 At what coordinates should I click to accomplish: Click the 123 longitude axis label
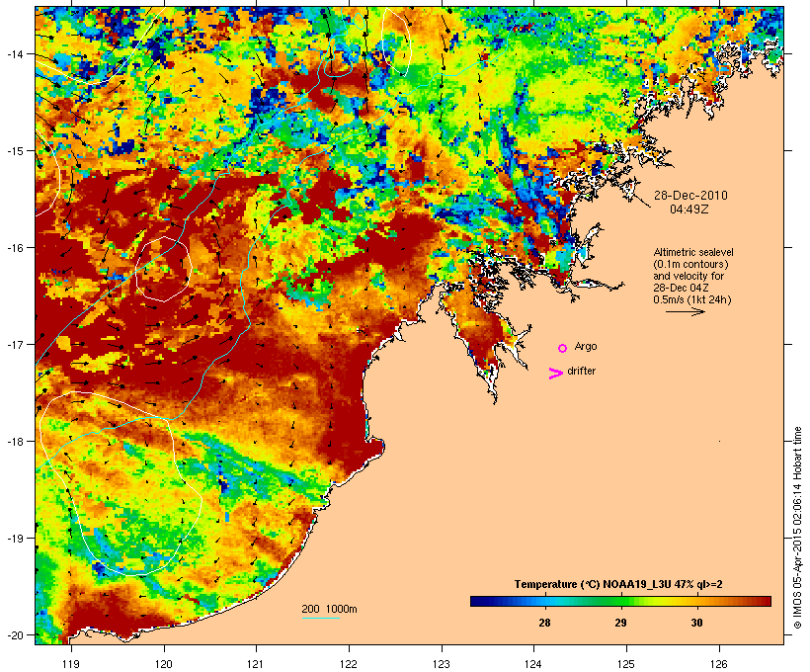[x=442, y=664]
